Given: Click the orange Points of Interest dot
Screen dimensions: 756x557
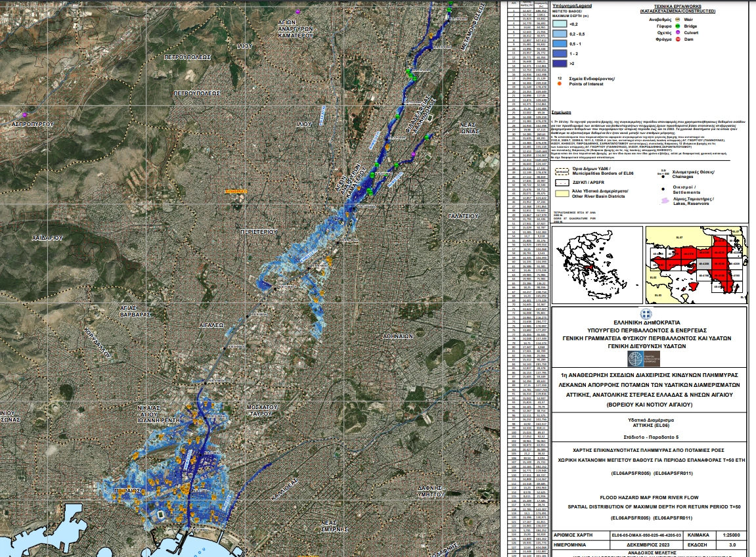Looking at the screenshot, I should coord(560,83).
